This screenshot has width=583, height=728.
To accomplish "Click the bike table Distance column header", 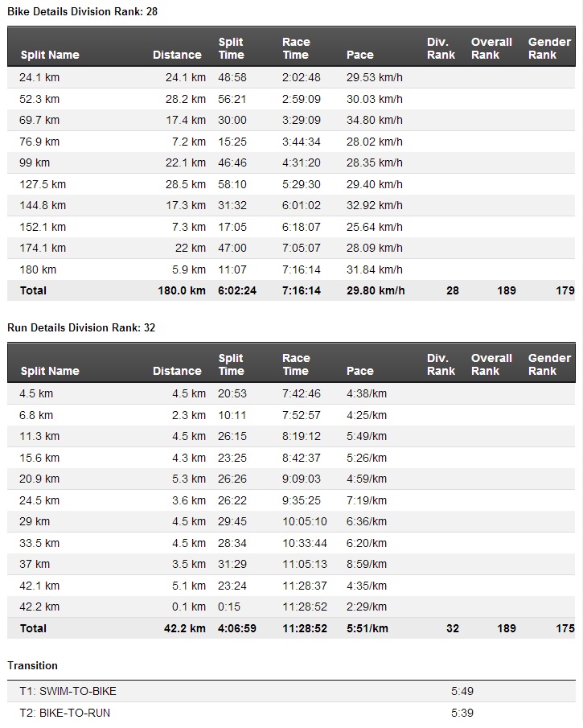I will (177, 55).
